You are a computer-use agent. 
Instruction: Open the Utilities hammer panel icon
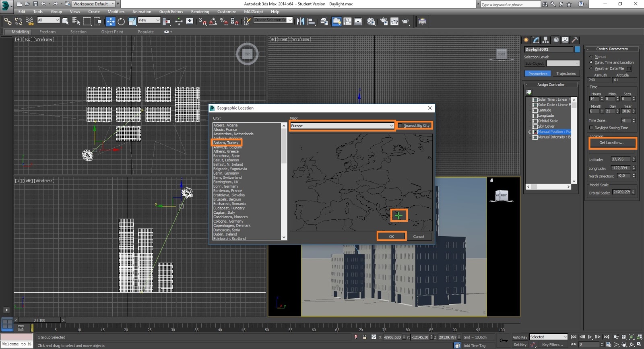575,40
